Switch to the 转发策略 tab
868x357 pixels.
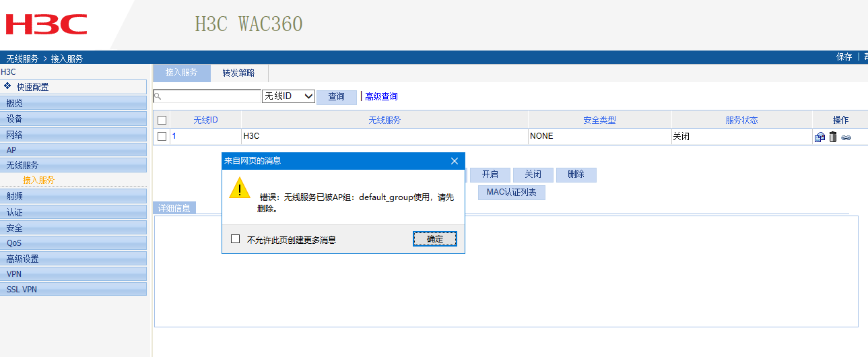239,73
